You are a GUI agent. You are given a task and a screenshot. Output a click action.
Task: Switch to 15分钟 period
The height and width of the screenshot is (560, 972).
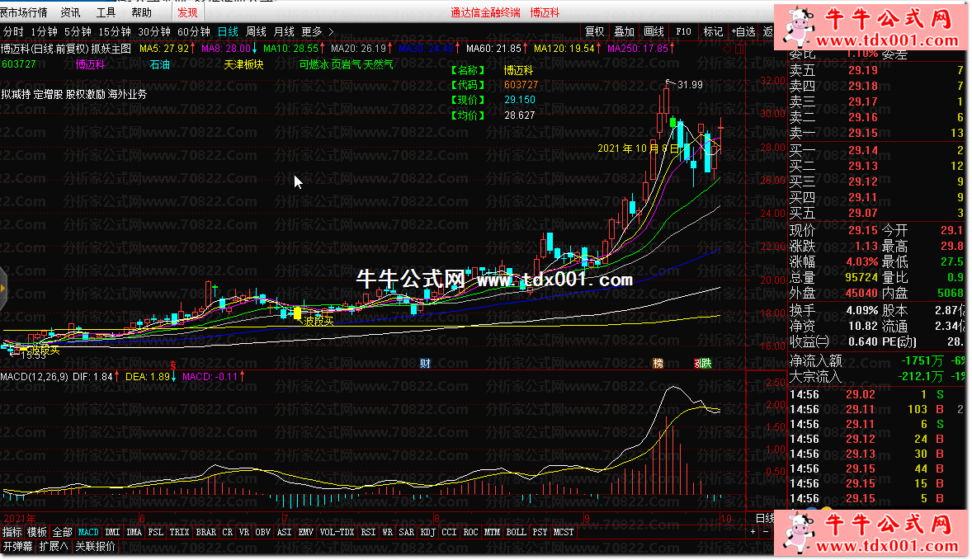(115, 31)
